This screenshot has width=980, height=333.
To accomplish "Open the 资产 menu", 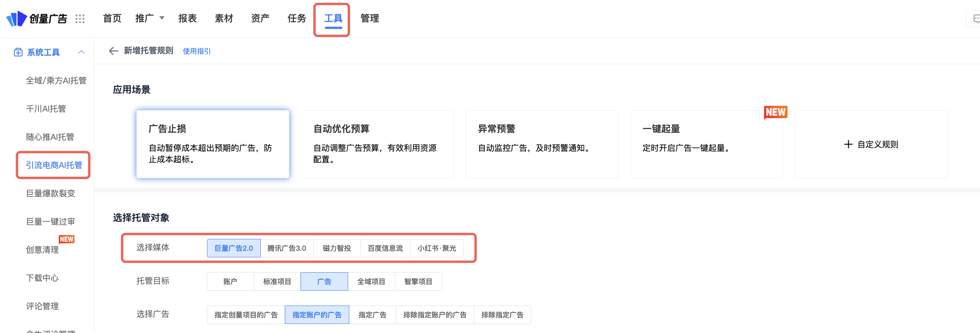I will click(x=260, y=18).
